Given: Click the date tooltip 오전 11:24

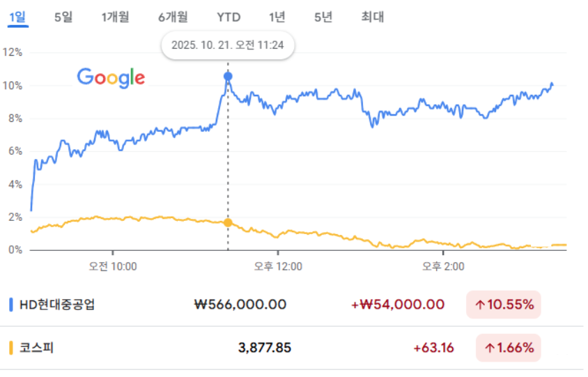Looking at the screenshot, I should coord(228,46).
